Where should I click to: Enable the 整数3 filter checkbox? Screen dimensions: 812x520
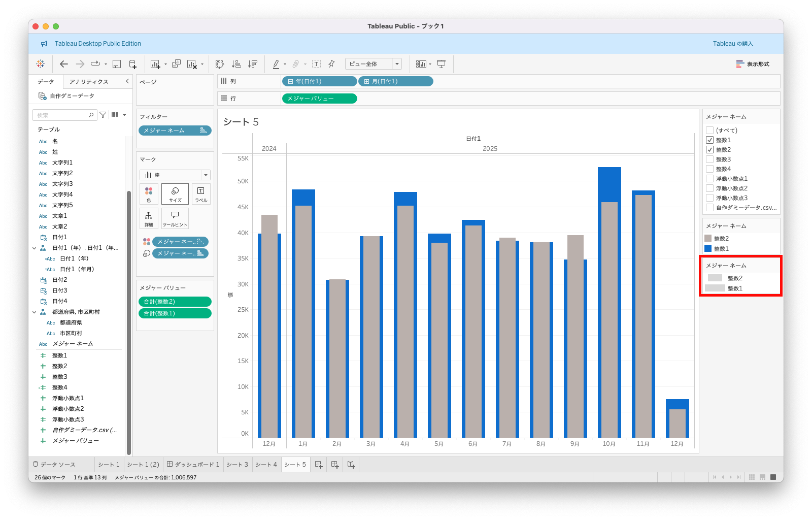(709, 159)
